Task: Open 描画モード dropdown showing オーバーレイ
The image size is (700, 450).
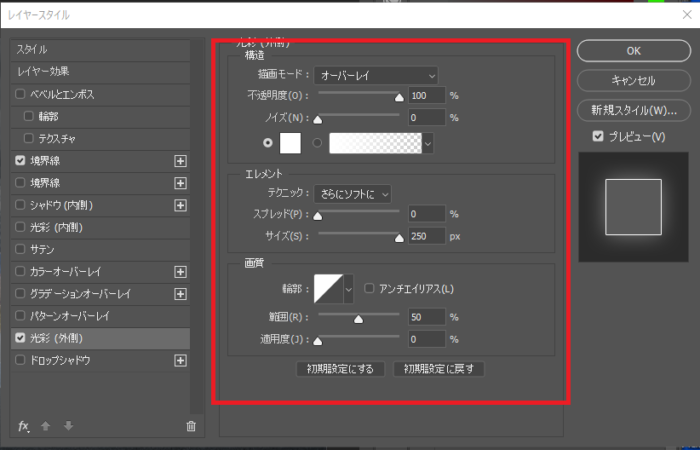Action: tap(376, 75)
